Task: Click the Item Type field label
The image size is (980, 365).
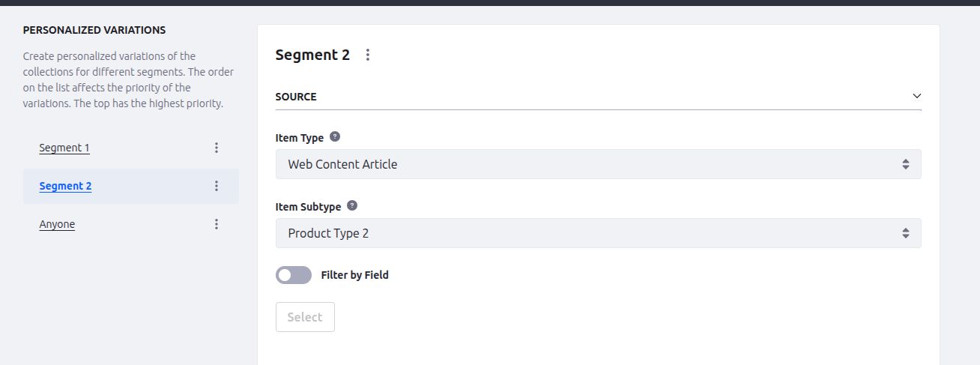Action: tap(300, 138)
